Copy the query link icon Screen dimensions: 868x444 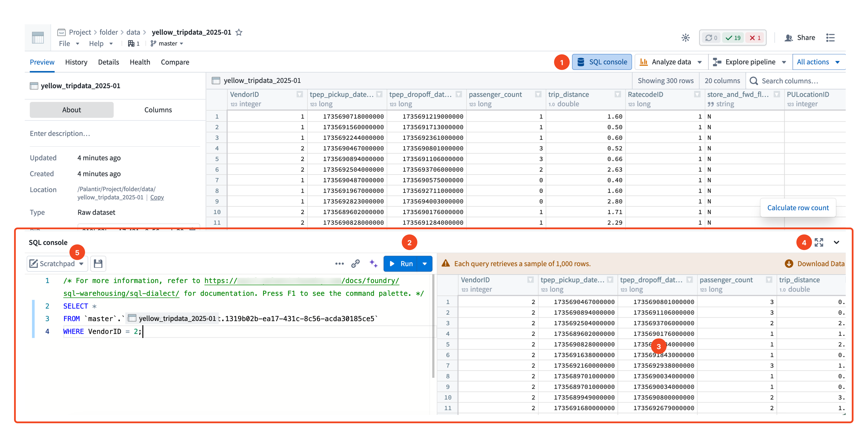click(355, 264)
